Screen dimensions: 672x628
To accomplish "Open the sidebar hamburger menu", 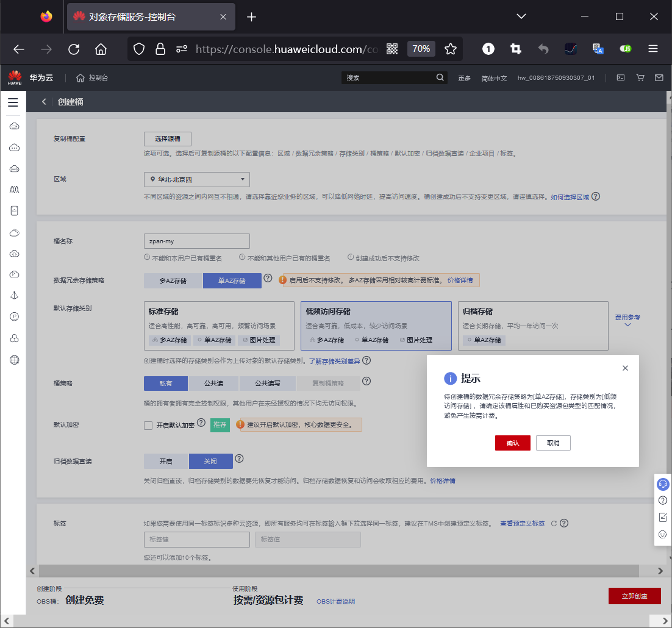I will (x=13, y=102).
